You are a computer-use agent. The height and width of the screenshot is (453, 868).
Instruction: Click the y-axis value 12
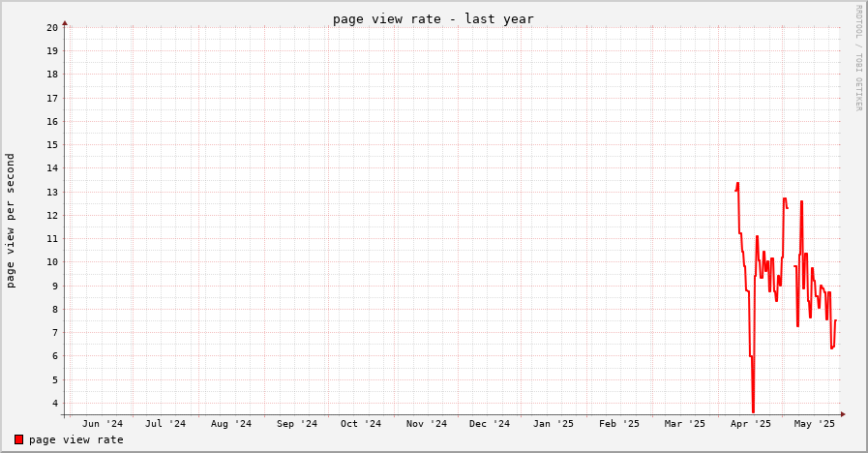tap(52, 216)
